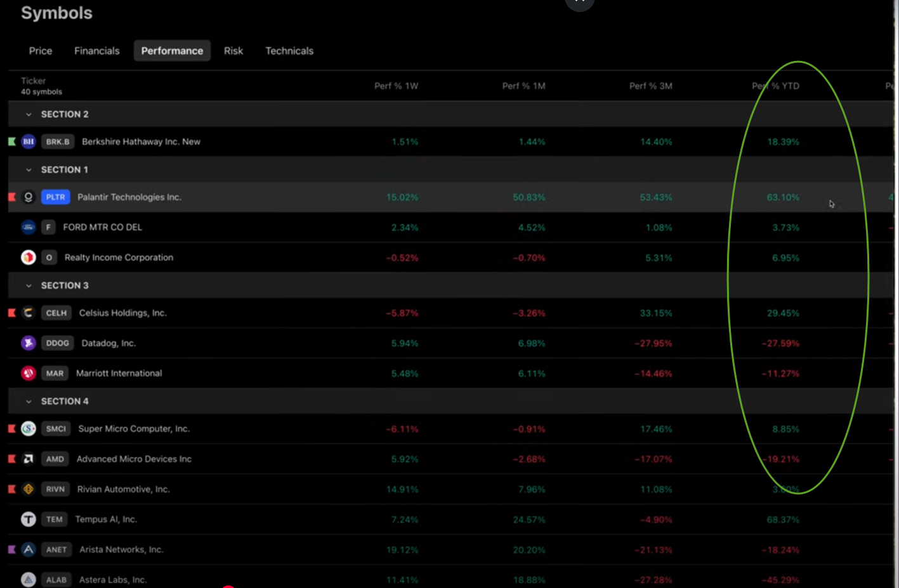Toggle the purple flag on Arista Networks row
This screenshot has width=899, height=588.
tap(12, 550)
